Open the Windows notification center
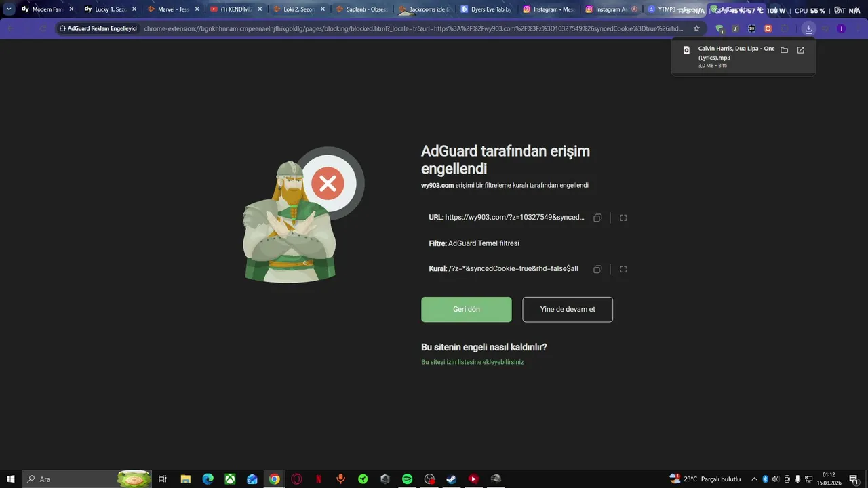This screenshot has width=868, height=488. point(854,479)
